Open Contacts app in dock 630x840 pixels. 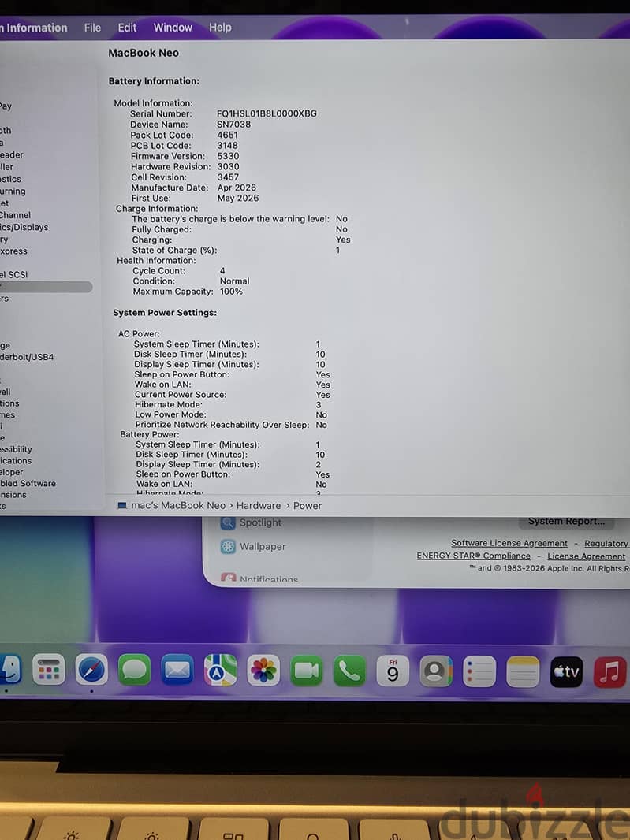click(436, 671)
